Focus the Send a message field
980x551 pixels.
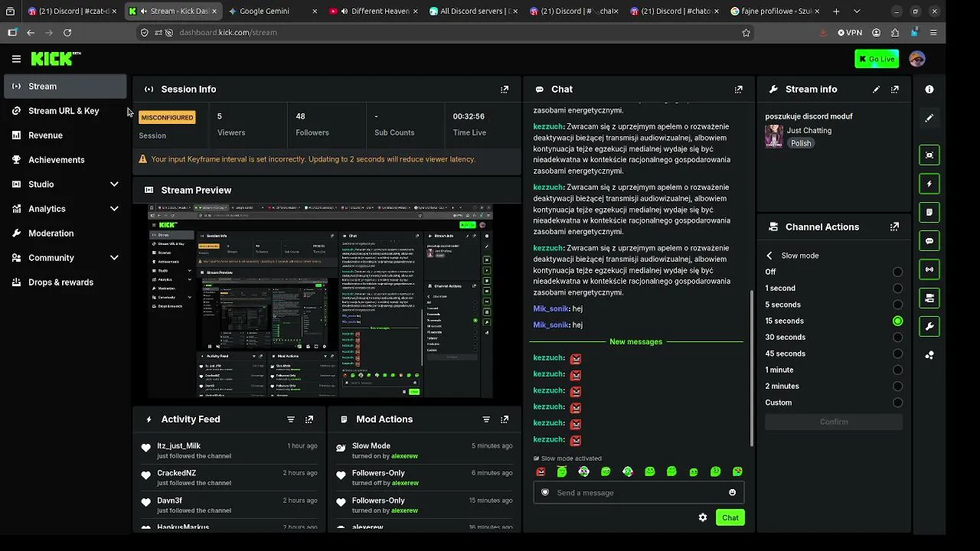pos(639,493)
